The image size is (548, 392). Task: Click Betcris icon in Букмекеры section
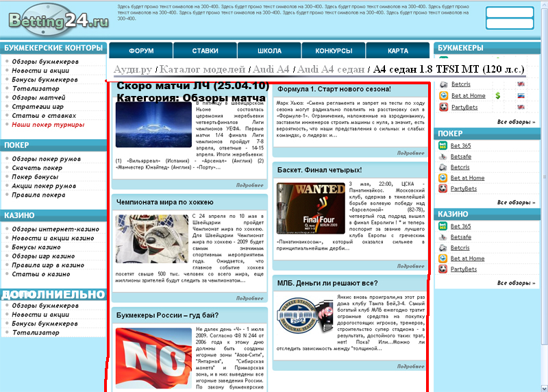click(x=443, y=84)
